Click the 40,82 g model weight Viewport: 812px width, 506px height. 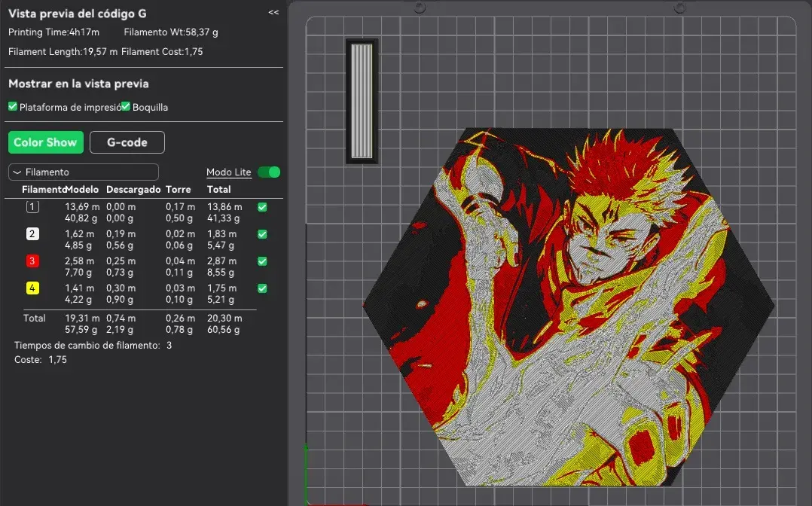click(x=81, y=218)
